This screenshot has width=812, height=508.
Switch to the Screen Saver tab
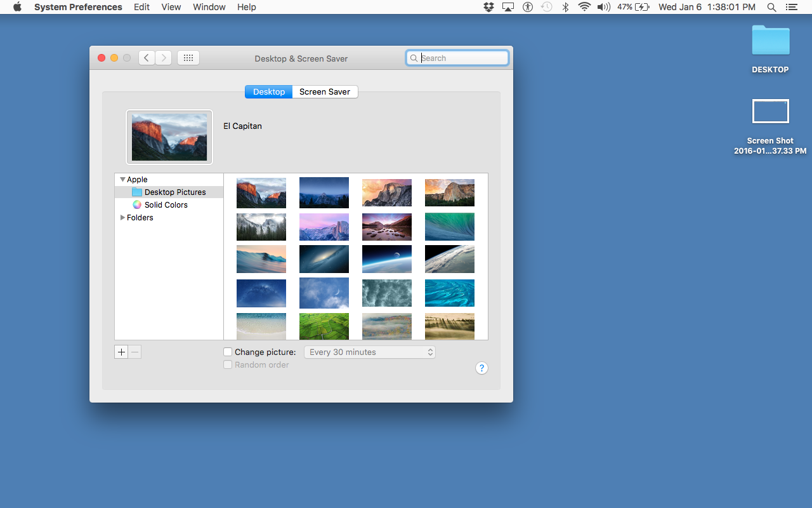pos(325,91)
